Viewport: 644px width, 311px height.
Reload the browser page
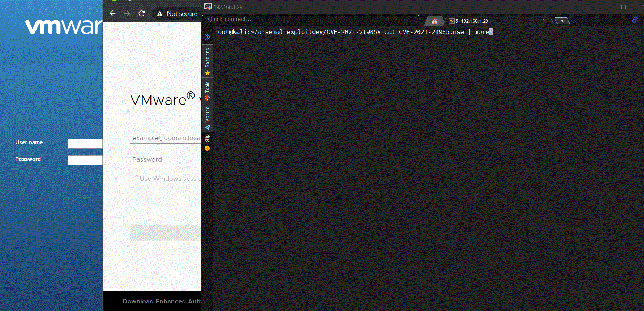[142, 13]
